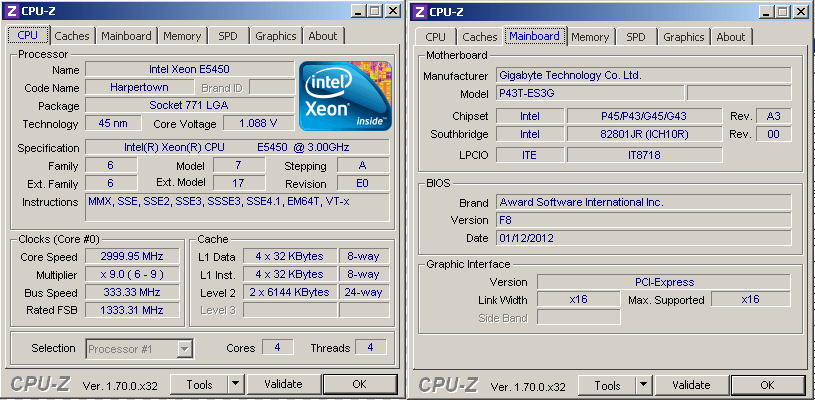Click the Socket 771 LGA package field
Screen dimensions: 815x400
coord(190,105)
